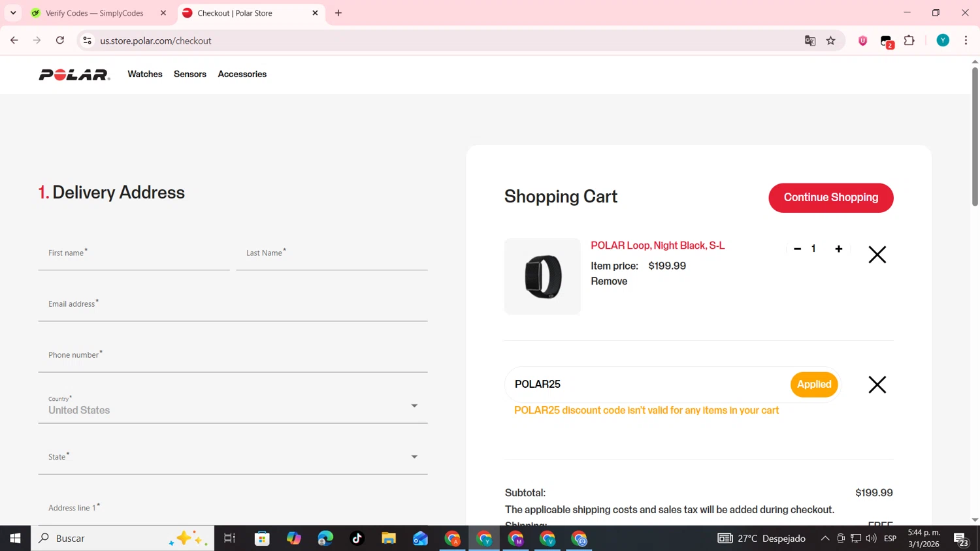The image size is (980, 551).
Task: Open extension with red badge 2
Action: (887, 41)
